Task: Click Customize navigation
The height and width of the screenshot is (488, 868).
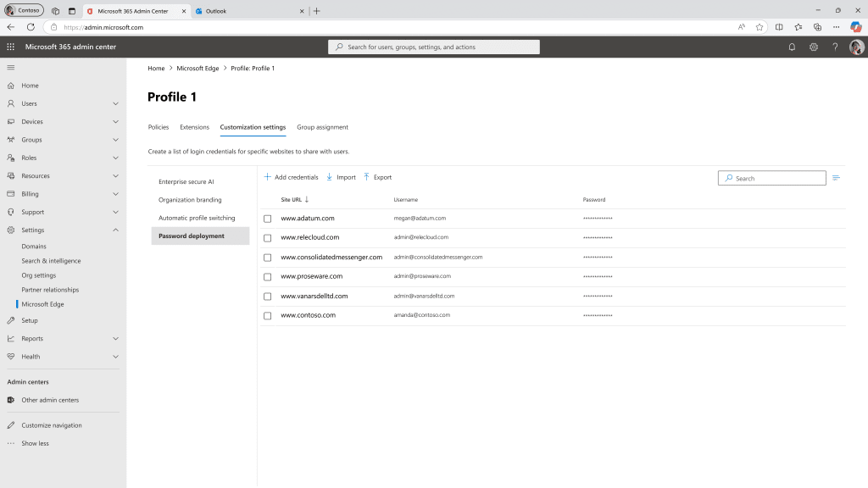Action: click(52, 425)
